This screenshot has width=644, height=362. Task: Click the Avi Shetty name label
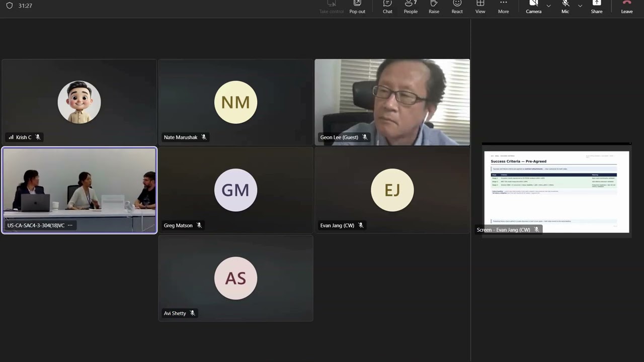coord(175,313)
